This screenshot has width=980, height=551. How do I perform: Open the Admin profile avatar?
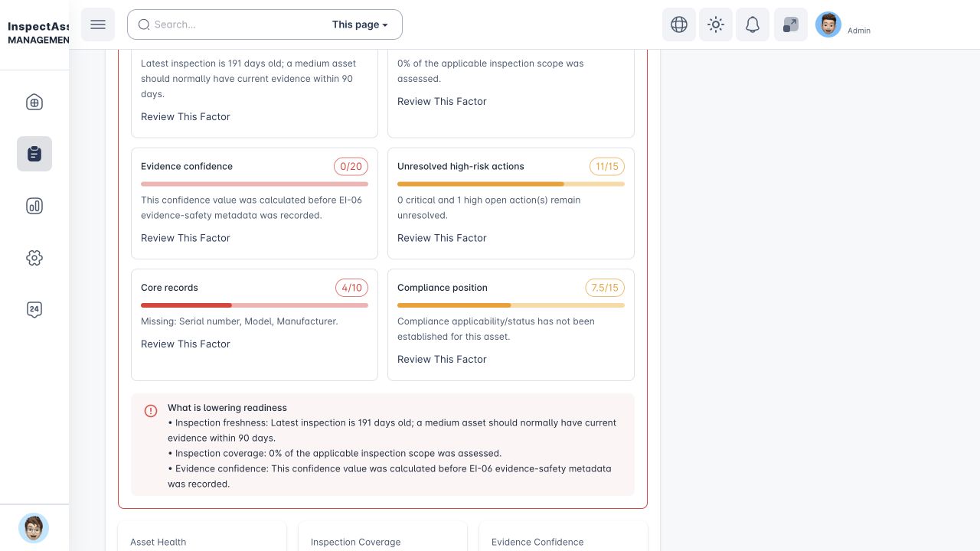(828, 24)
